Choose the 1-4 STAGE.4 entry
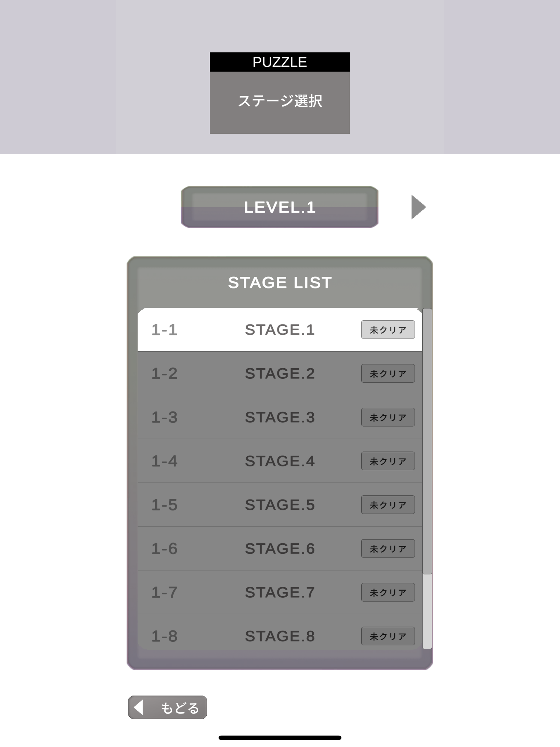 point(279,461)
